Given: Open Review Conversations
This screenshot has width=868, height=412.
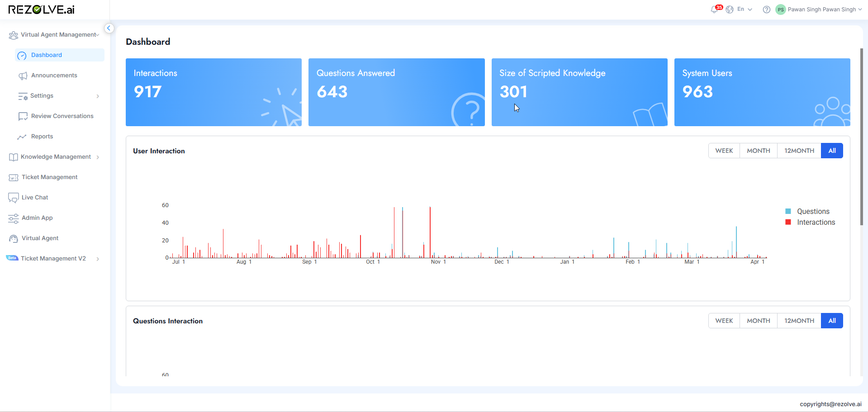Looking at the screenshot, I should 62,116.
